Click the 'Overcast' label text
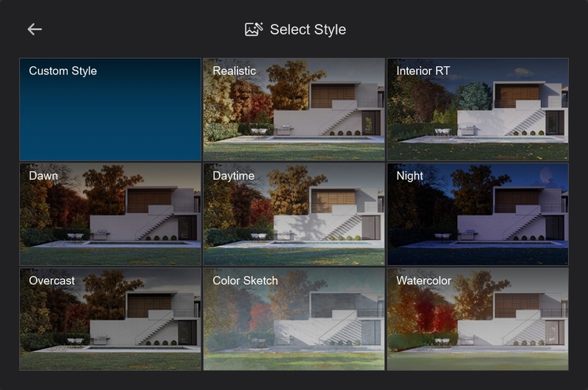The image size is (588, 390). [x=51, y=281]
